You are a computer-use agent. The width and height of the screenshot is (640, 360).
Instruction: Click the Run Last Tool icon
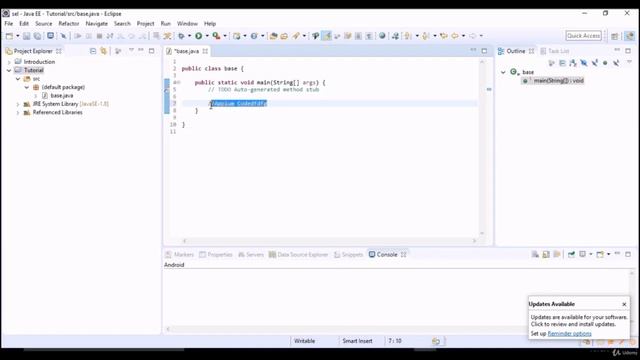point(216,36)
